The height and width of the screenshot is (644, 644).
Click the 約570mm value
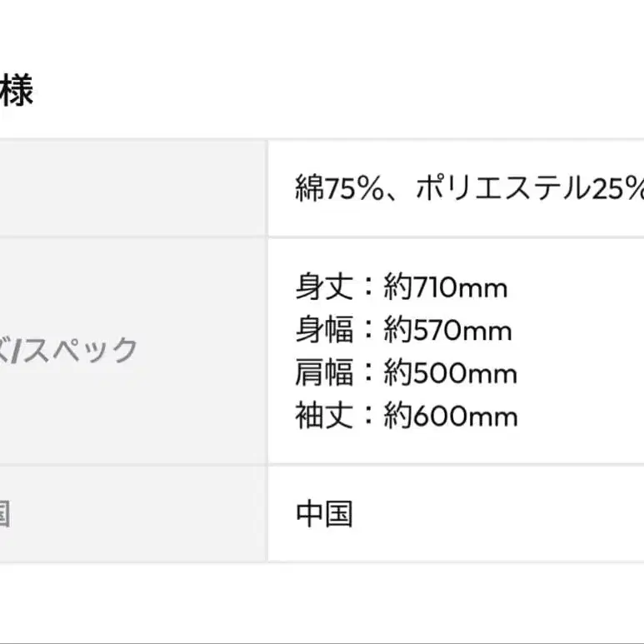coord(447,330)
